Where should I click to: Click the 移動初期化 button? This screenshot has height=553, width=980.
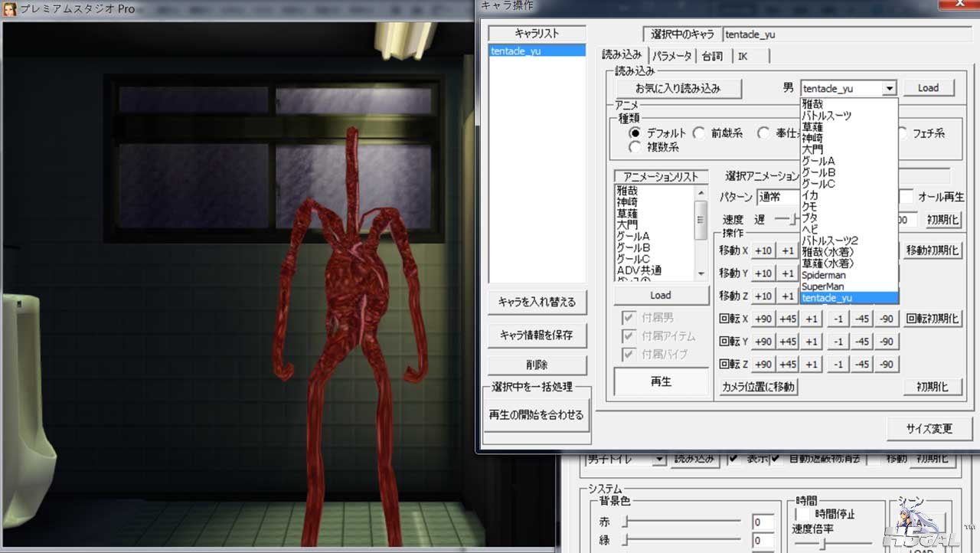933,250
